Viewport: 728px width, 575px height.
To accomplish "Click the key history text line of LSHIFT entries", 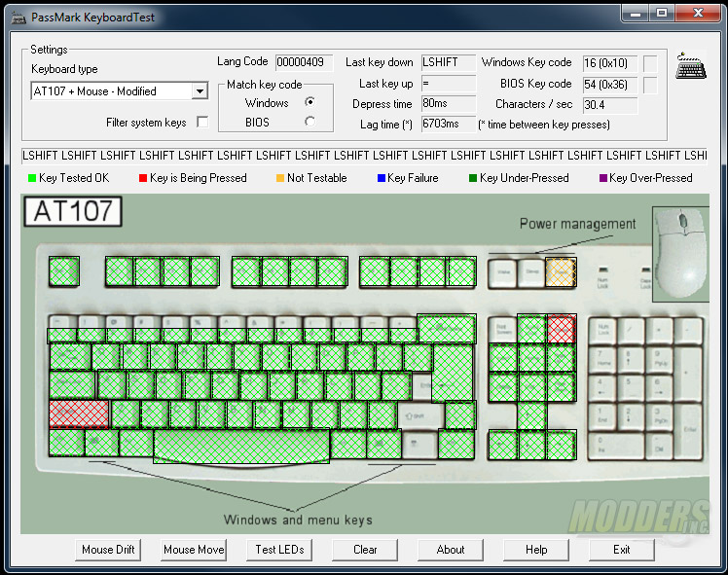I will 364,156.
